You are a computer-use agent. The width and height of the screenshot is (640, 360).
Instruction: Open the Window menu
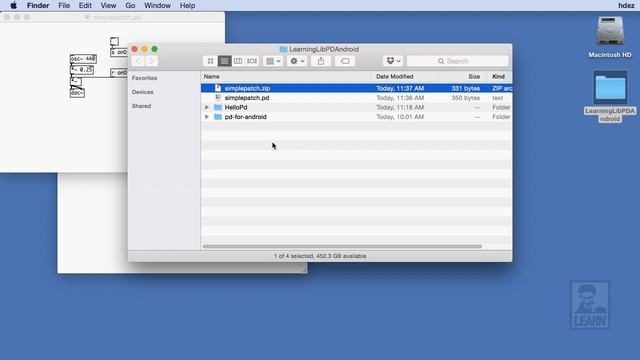[157, 6]
